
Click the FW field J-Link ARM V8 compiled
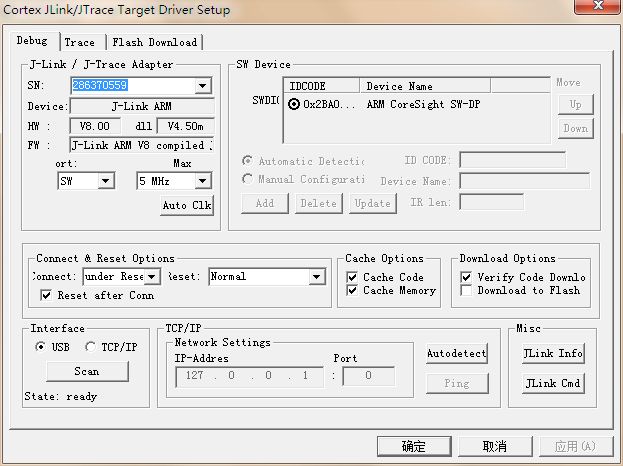[x=142, y=145]
